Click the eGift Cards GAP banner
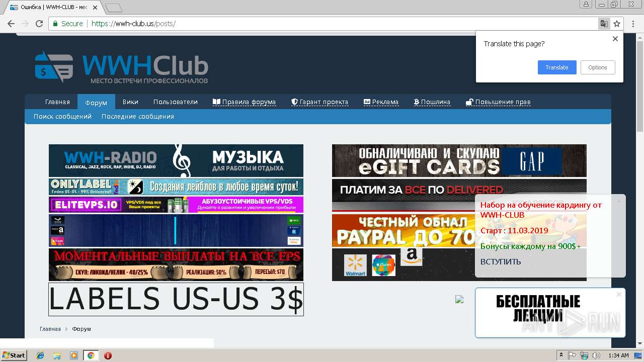Viewport: 644px width, 362px height. 459,160
